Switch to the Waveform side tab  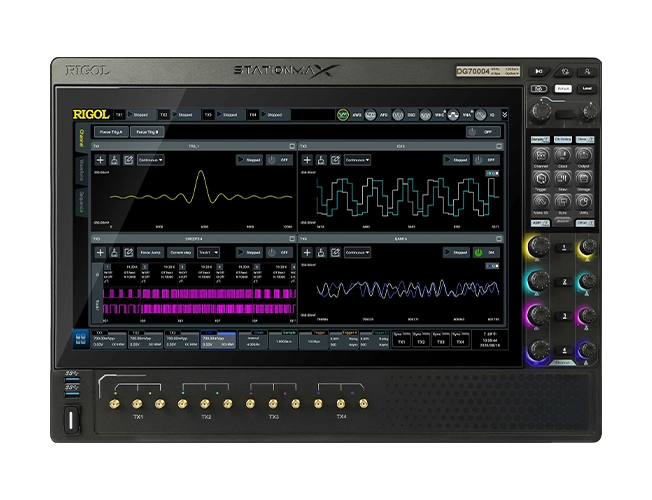pos(82,170)
